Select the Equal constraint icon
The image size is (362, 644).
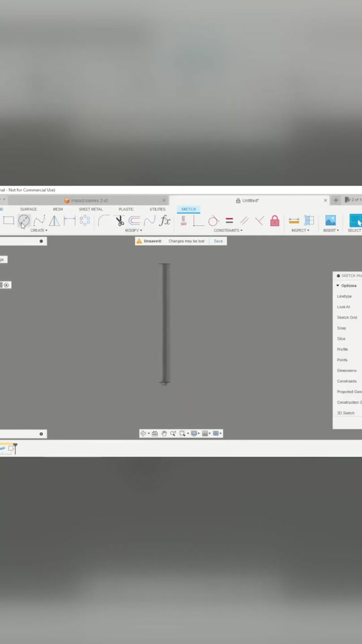point(229,221)
